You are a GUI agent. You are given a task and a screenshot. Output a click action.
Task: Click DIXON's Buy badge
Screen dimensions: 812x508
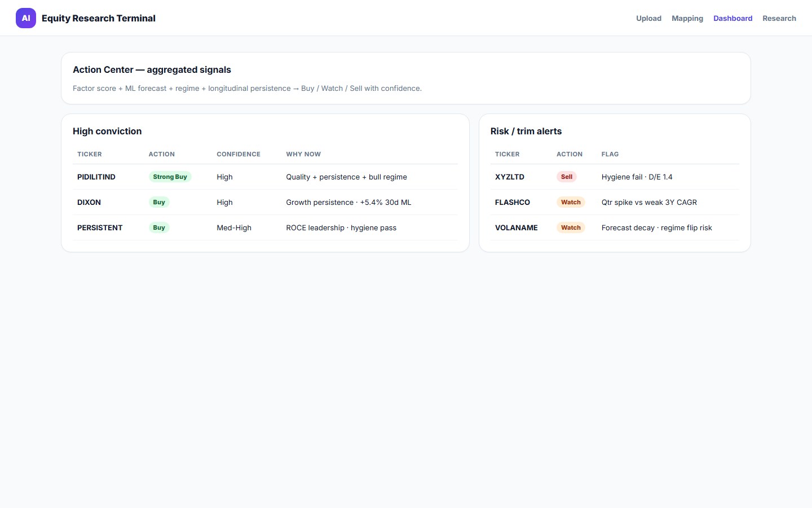(x=159, y=202)
